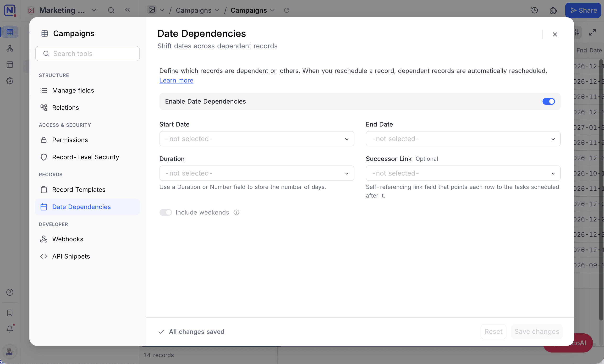The width and height of the screenshot is (604, 364).
Task: Open the Successor Link dropdown
Action: pyautogui.click(x=463, y=173)
